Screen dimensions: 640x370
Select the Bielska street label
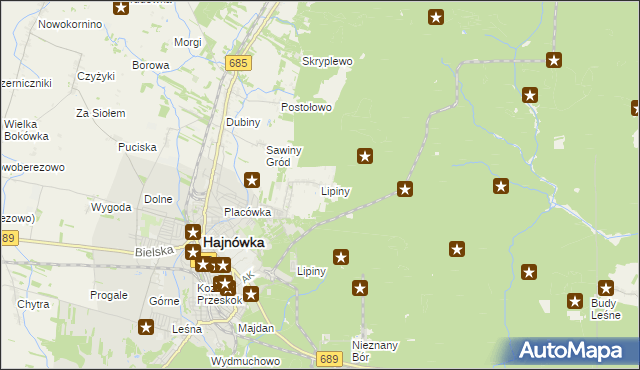[155, 252]
